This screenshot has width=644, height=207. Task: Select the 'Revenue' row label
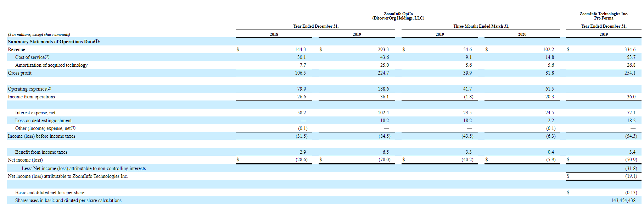[16, 49]
